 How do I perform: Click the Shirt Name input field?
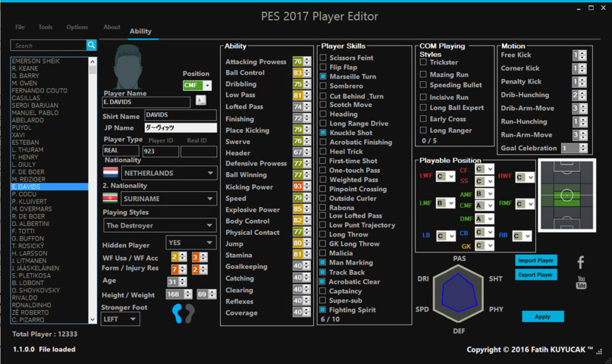coord(180,115)
